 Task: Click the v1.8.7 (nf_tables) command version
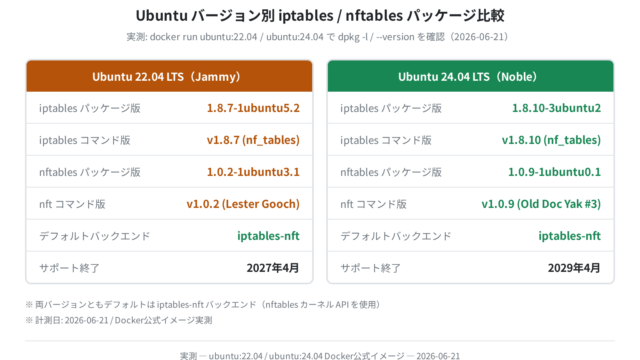(x=253, y=140)
